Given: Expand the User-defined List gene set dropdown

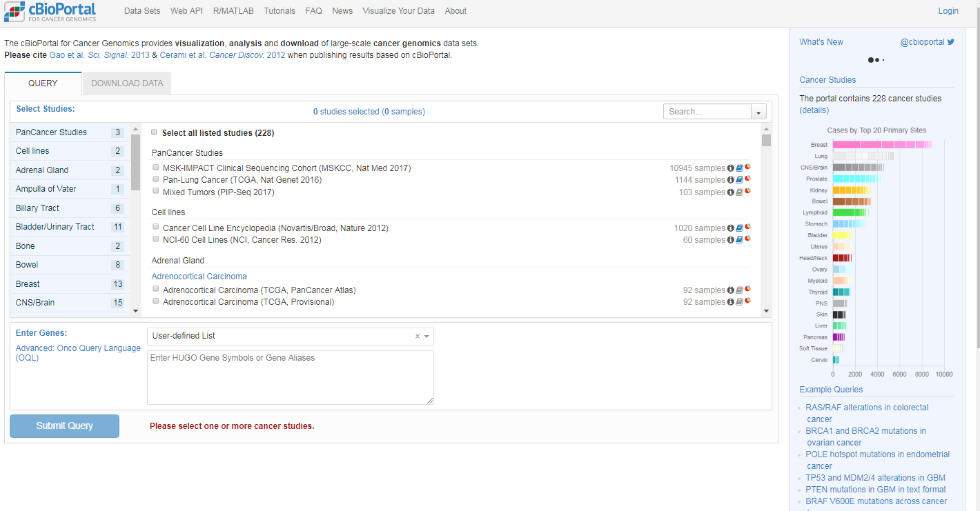Looking at the screenshot, I should [427, 337].
